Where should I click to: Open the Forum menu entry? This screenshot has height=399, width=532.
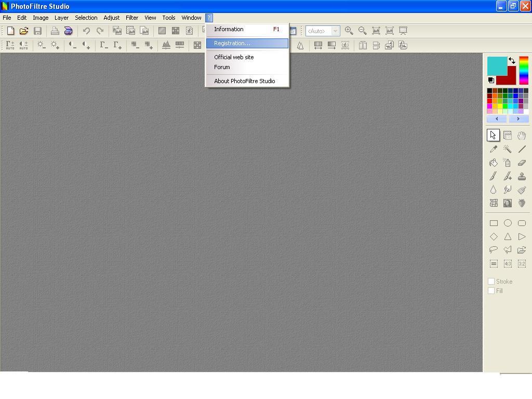pos(247,67)
